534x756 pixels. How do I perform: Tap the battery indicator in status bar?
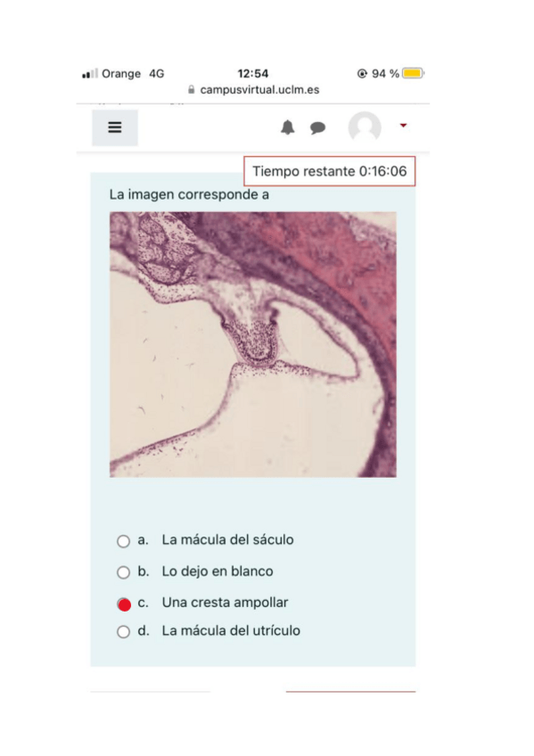(x=413, y=73)
